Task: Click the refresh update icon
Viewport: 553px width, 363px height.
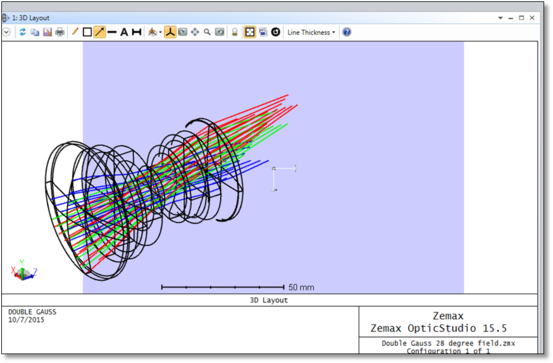Action: click(x=23, y=32)
